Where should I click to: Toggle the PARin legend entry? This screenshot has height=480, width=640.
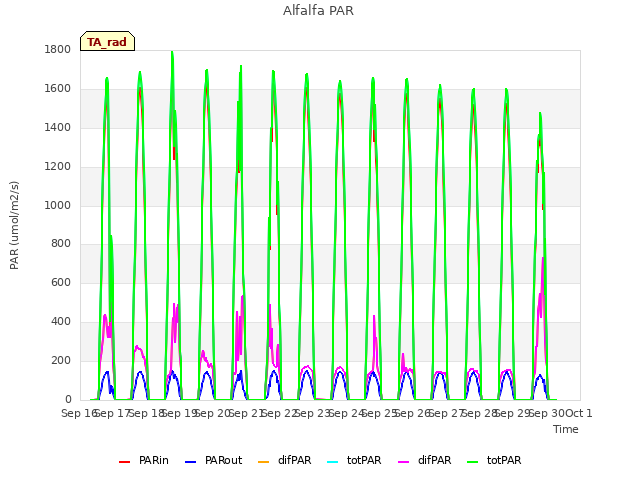click(x=144, y=460)
